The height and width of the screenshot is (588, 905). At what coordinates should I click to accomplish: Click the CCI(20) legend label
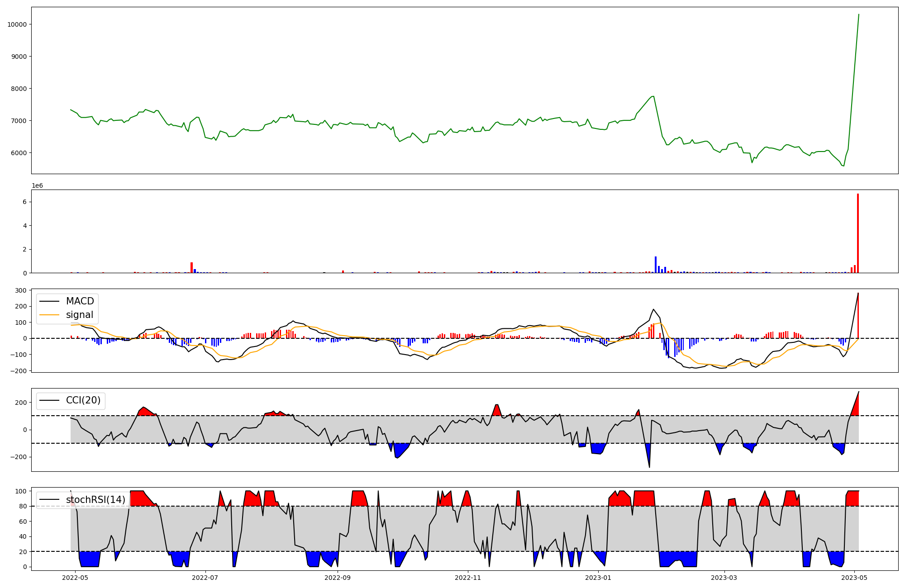(x=83, y=400)
